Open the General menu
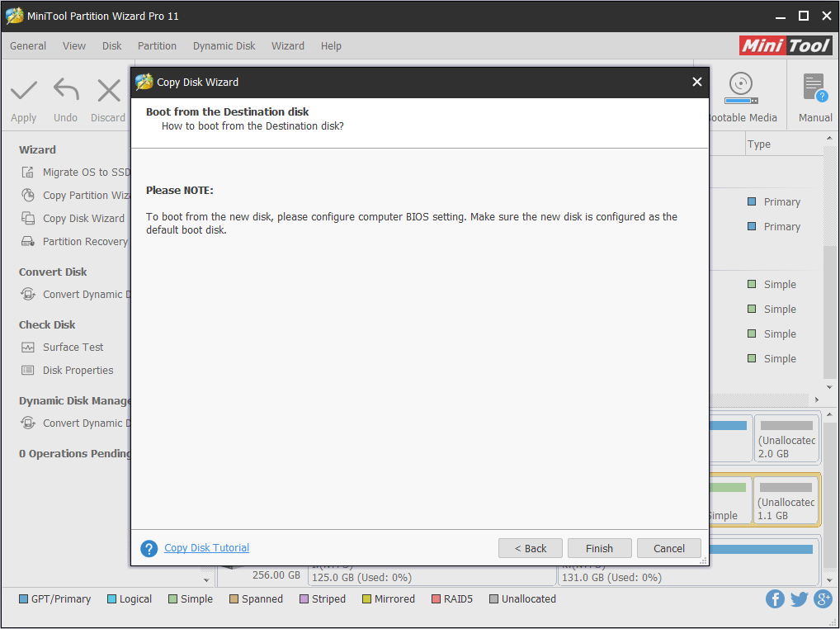The width and height of the screenshot is (840, 629). tap(28, 46)
